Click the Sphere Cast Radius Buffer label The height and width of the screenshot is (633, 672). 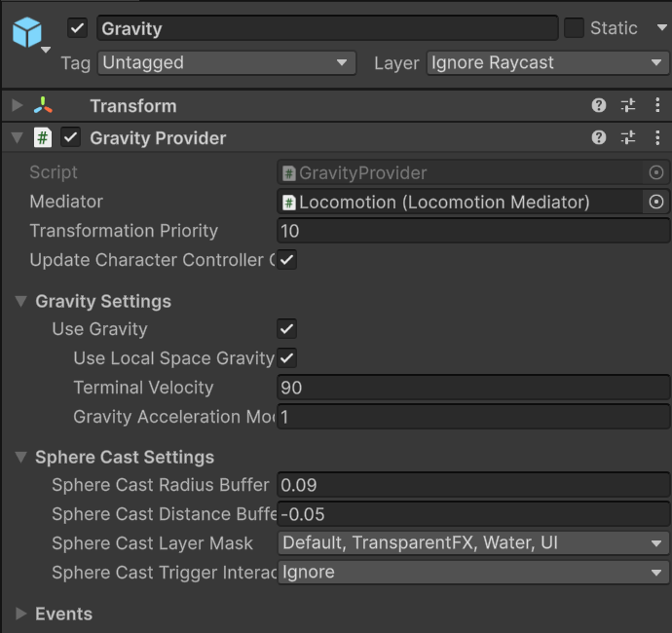pyautogui.click(x=161, y=485)
